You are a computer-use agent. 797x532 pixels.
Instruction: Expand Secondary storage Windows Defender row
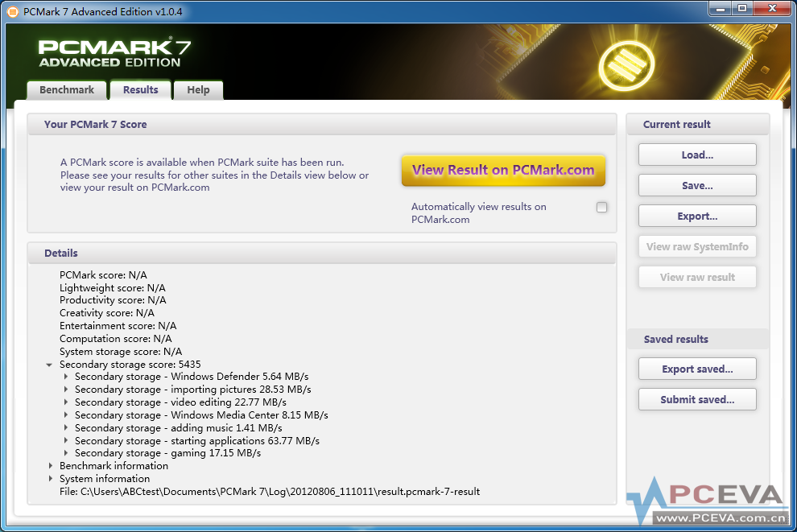tap(66, 377)
